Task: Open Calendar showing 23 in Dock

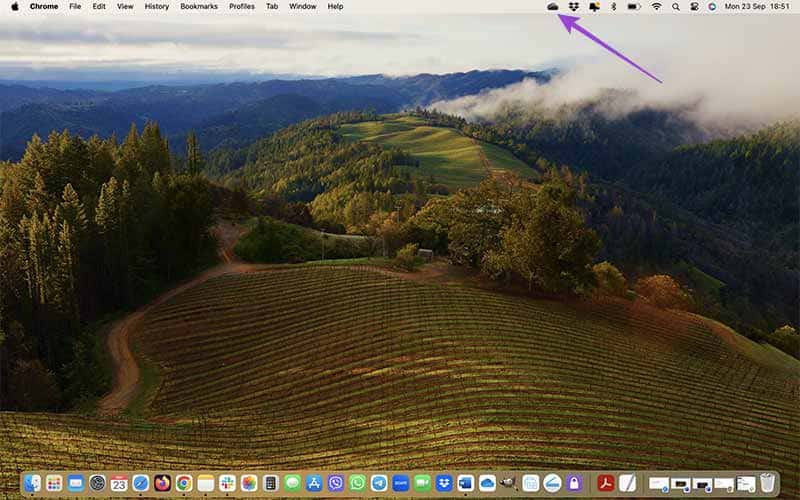Action: pyautogui.click(x=119, y=483)
